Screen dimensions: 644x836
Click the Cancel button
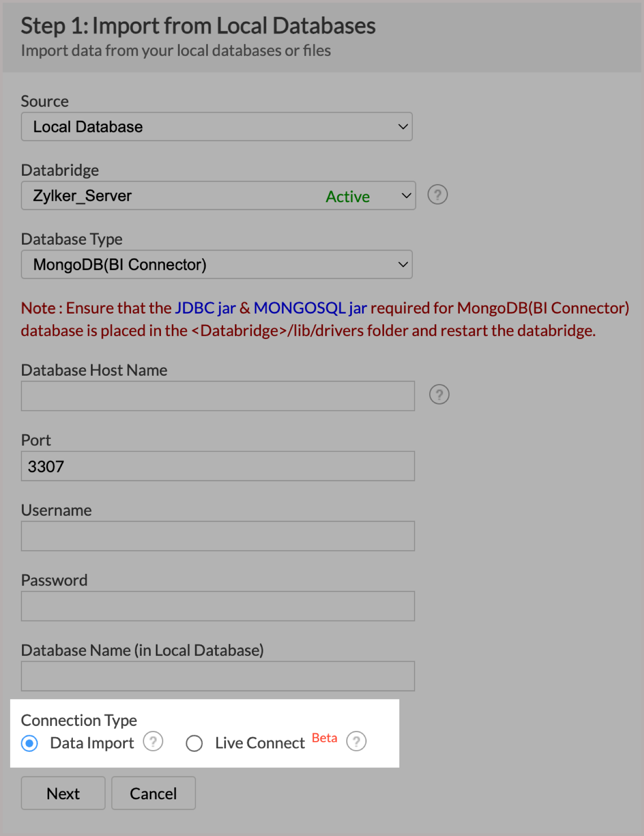pos(153,794)
